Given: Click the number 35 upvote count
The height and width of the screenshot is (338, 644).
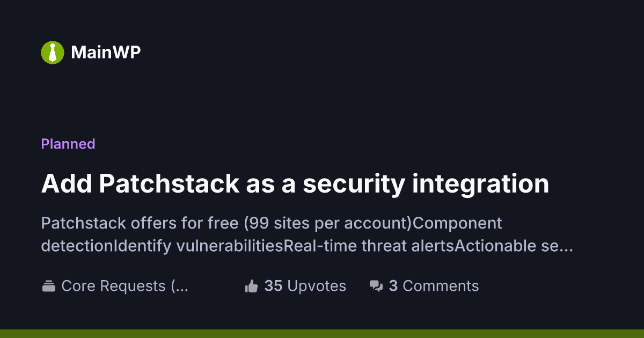Looking at the screenshot, I should (273, 286).
